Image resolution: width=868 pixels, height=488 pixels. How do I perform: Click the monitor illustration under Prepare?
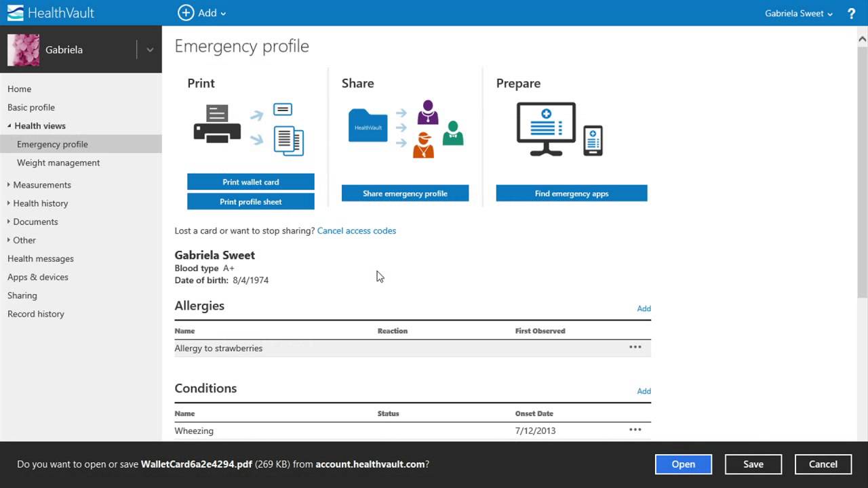pyautogui.click(x=546, y=128)
